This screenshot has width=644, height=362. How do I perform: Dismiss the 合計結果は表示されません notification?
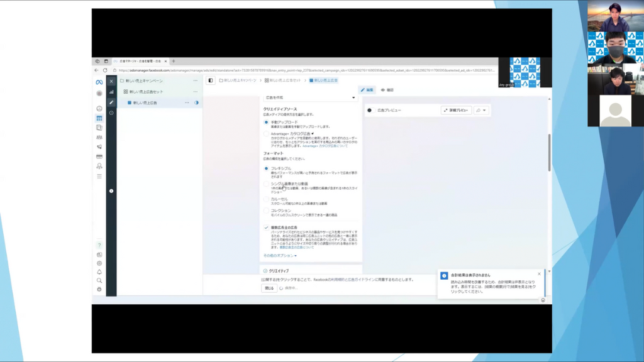(539, 274)
